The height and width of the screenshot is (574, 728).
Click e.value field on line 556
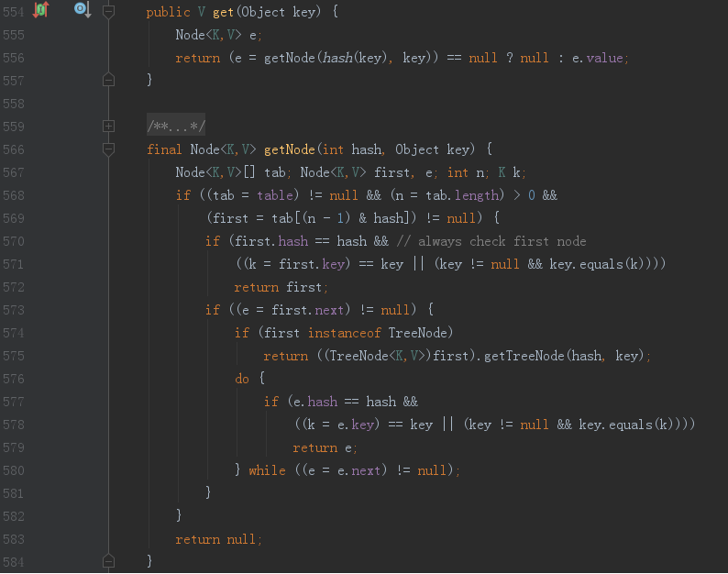point(598,58)
